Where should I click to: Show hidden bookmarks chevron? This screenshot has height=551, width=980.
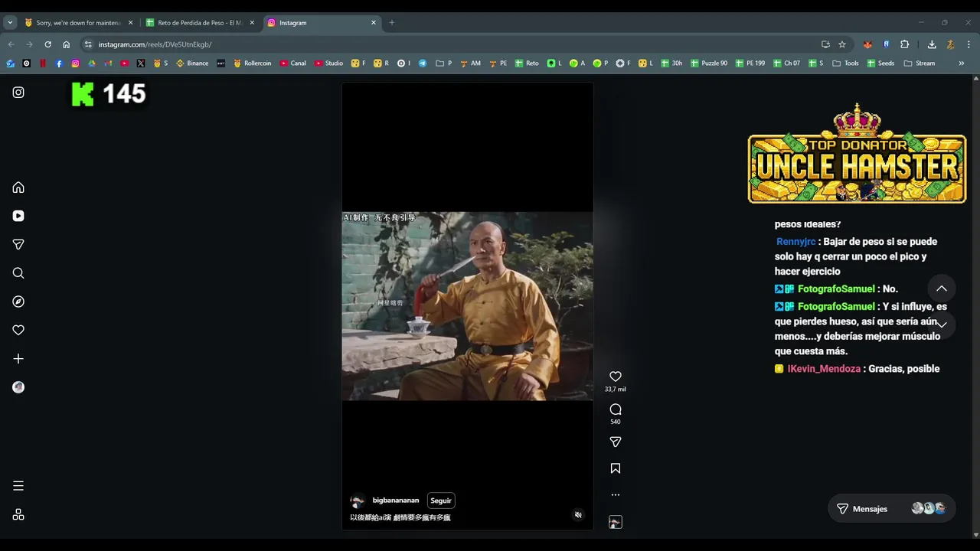coord(962,64)
